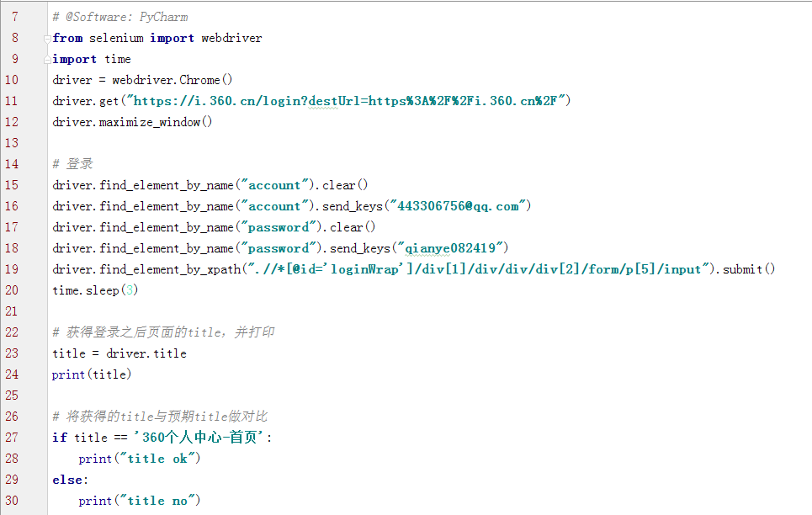812x515 pixels.
Task: Click the 'title ok' string
Action: pyautogui.click(x=157, y=459)
